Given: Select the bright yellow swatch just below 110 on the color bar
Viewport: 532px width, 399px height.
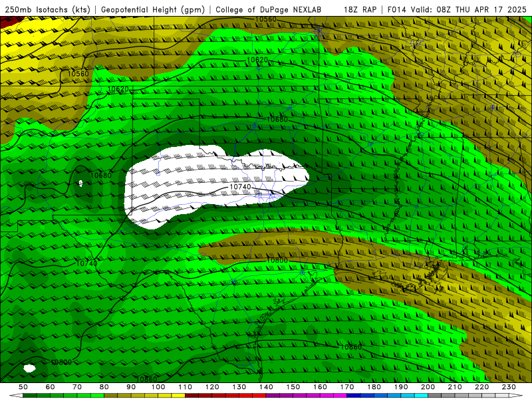Looking at the screenshot, I should (178, 396).
